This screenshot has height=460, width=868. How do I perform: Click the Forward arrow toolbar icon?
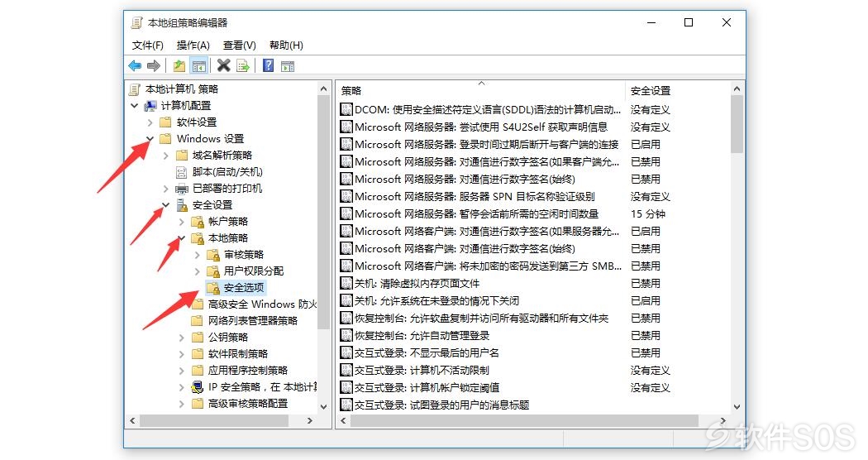click(x=153, y=66)
